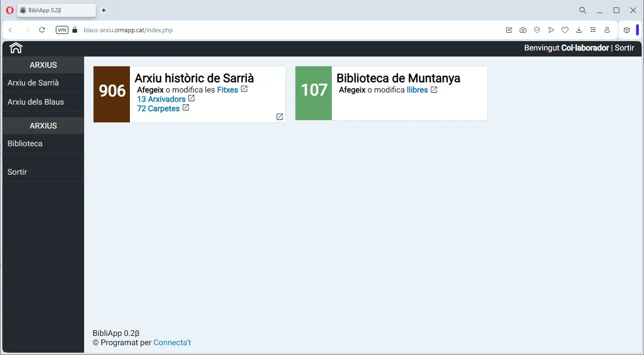
Task: Click the Opera browser logo menu
Action: (10, 10)
